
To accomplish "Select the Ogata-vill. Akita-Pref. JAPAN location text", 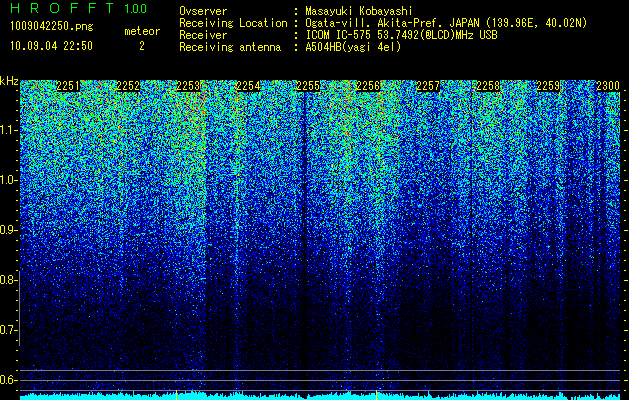I will pyautogui.click(x=446, y=23).
